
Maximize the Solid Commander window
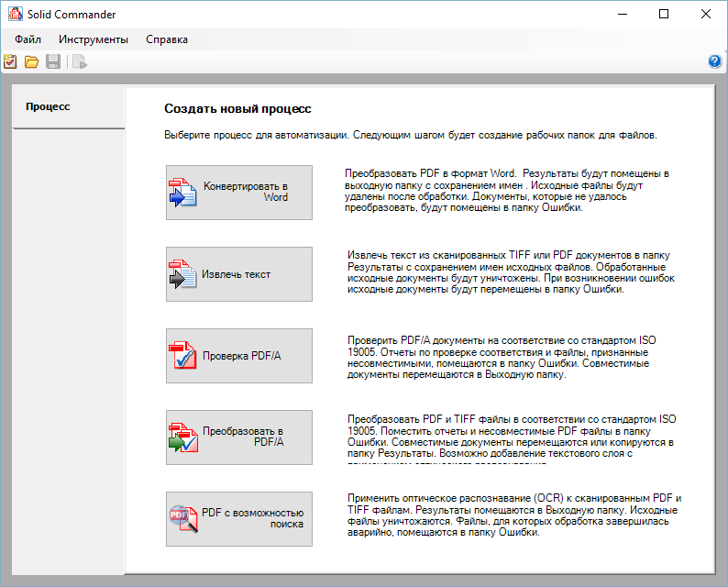(664, 14)
